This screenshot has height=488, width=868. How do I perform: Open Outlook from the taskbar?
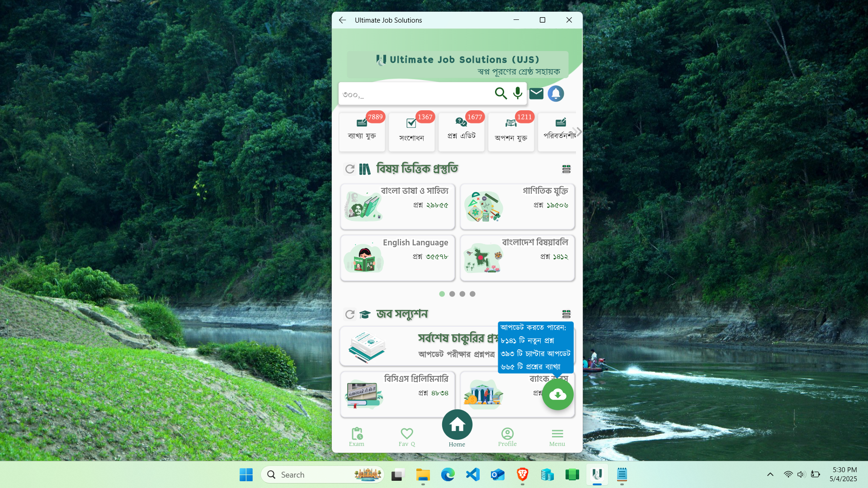498,474
